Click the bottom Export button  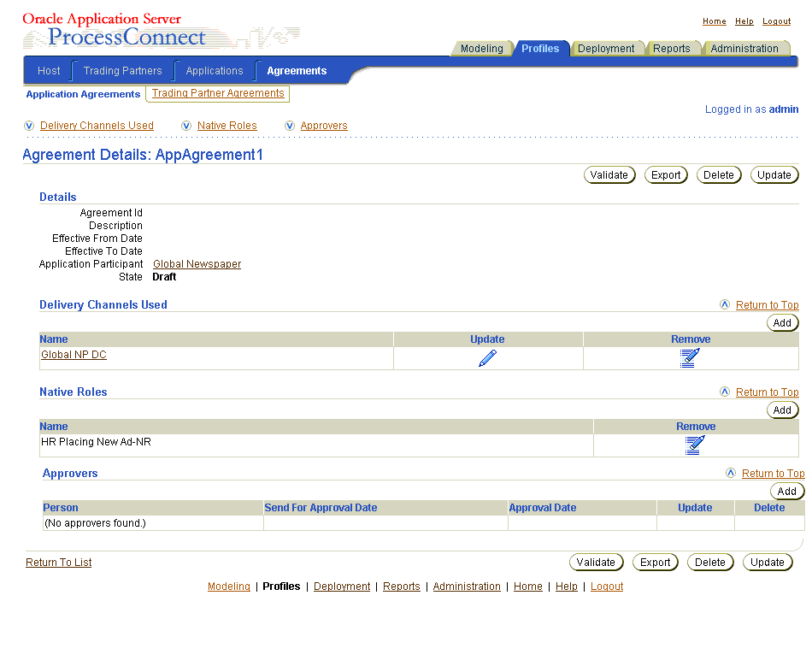click(655, 563)
